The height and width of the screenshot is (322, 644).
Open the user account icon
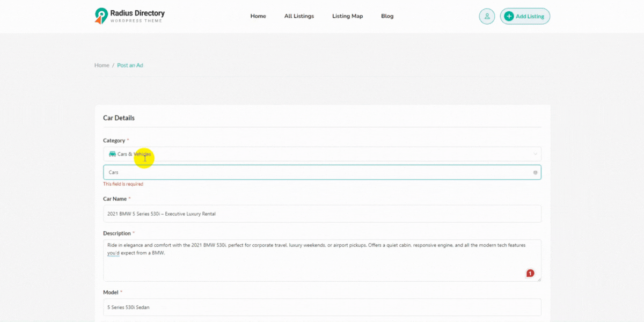point(487,16)
